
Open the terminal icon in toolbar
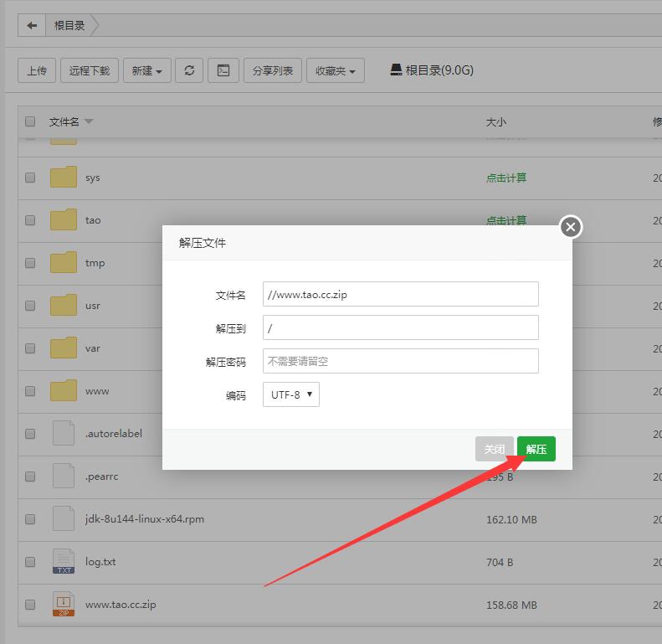click(223, 70)
